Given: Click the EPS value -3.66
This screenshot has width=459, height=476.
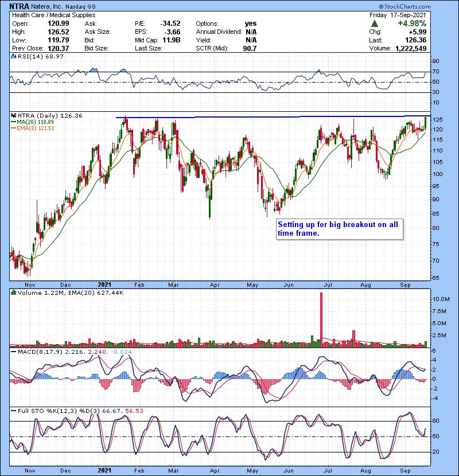Looking at the screenshot, I should pyautogui.click(x=172, y=32).
